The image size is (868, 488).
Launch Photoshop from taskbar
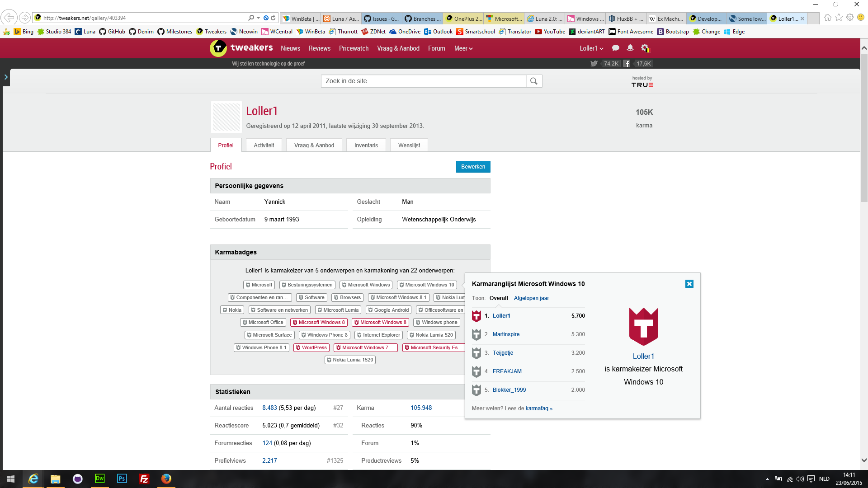click(122, 479)
